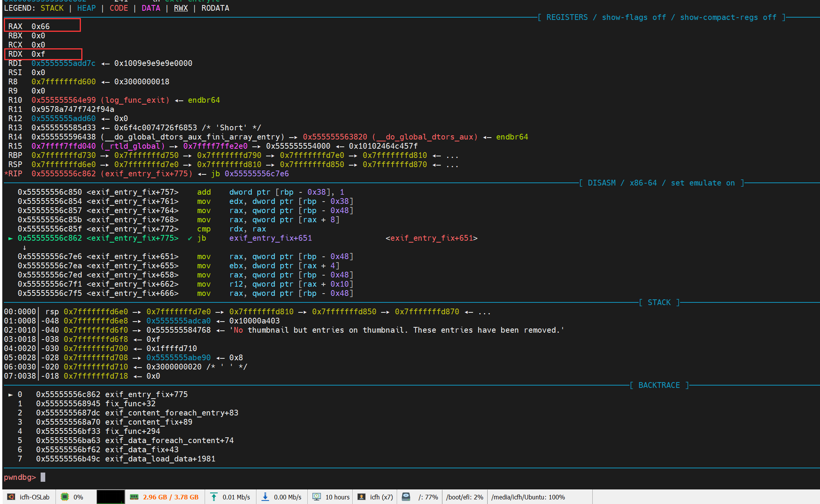The width and height of the screenshot is (820, 504).
Task: Click the RIP exif_entry_fix+775 value
Action: [112, 174]
